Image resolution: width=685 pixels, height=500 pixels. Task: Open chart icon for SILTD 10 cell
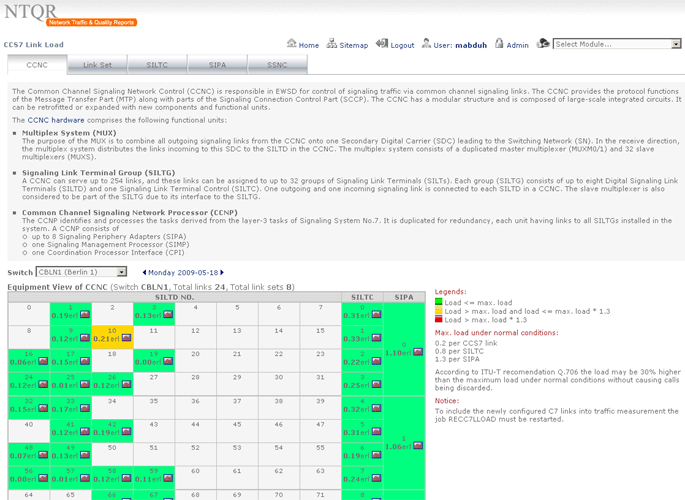(x=126, y=339)
